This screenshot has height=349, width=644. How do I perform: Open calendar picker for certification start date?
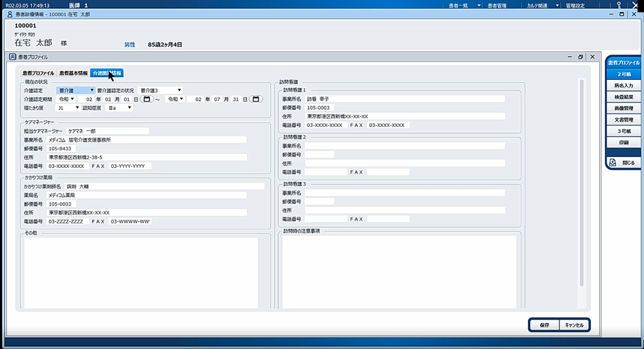coord(147,99)
